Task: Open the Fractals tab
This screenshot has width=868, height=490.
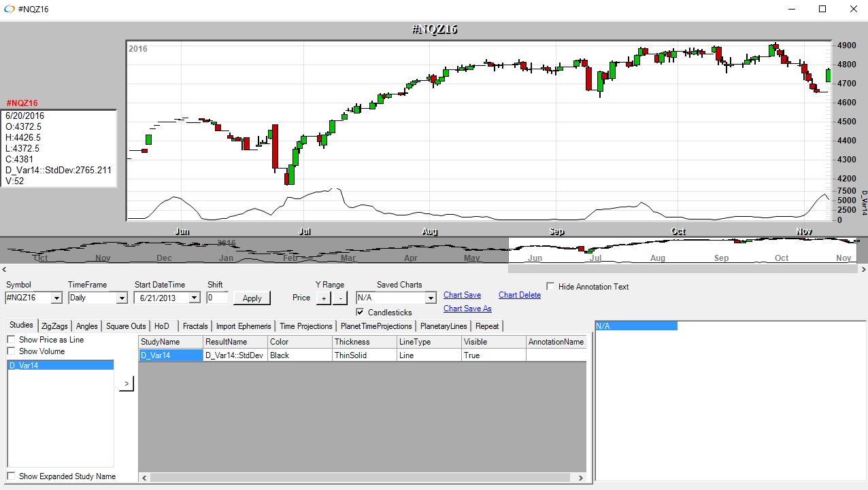Action: click(x=195, y=326)
